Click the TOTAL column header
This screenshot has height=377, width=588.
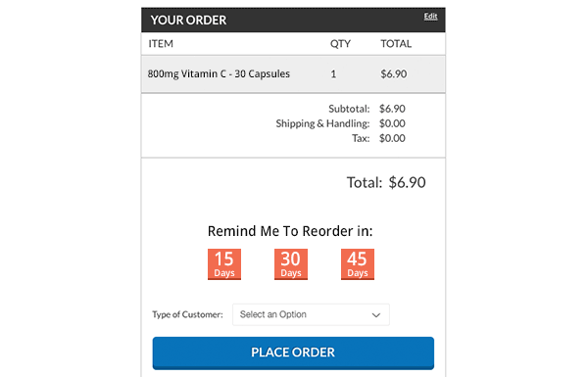click(396, 44)
